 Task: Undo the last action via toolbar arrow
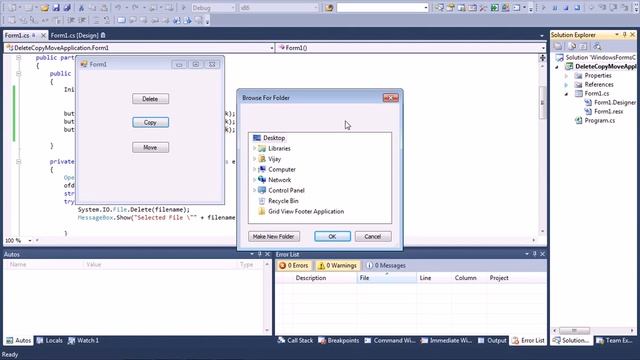tap(118, 8)
